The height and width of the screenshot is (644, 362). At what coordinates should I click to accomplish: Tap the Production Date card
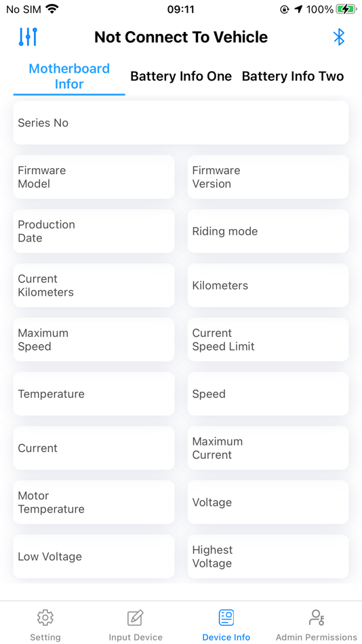(x=94, y=231)
